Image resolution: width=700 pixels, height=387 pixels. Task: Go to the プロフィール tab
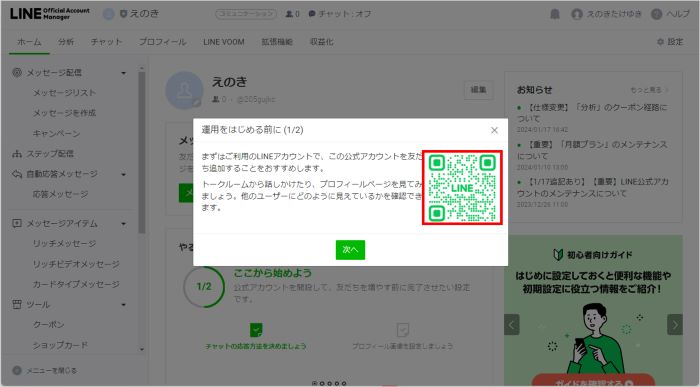(x=162, y=42)
